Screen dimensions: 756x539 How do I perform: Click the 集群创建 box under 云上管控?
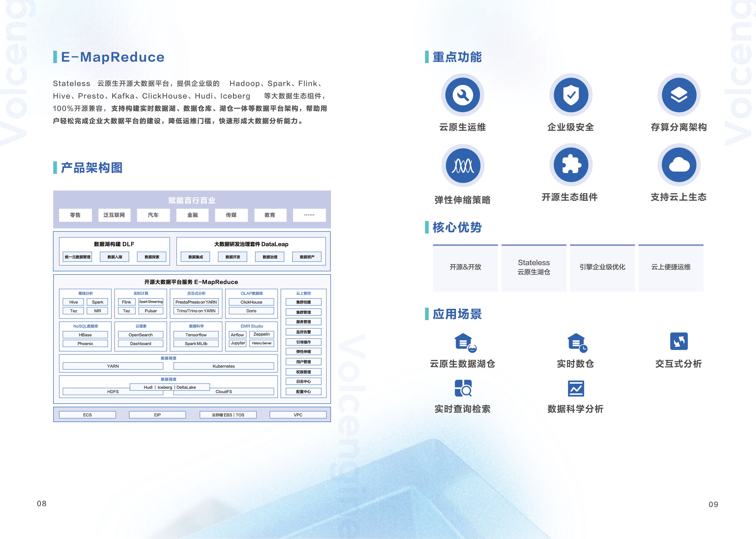(303, 302)
